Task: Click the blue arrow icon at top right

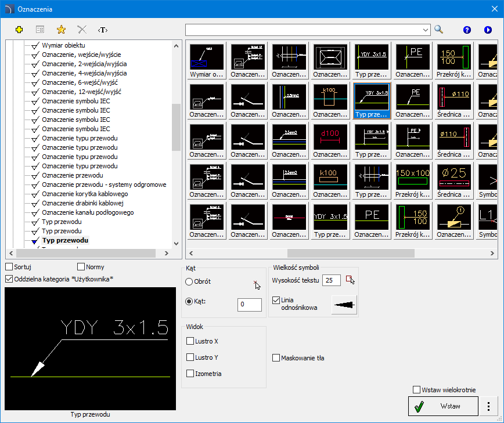Action: click(x=488, y=30)
